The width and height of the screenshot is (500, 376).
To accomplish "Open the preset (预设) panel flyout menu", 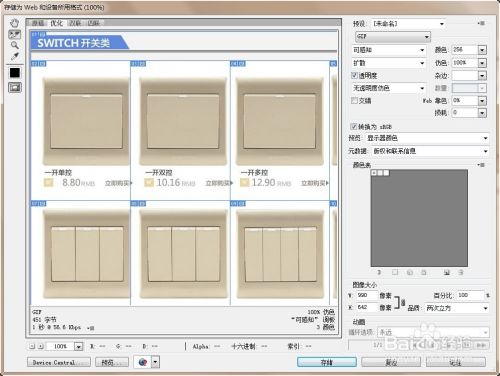I will (481, 23).
